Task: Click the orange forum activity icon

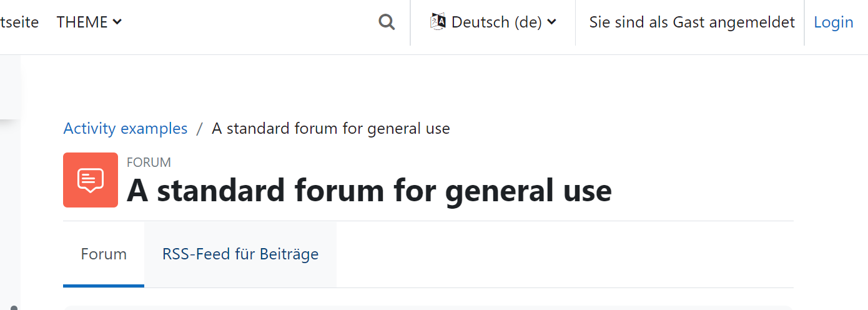Action: [91, 180]
